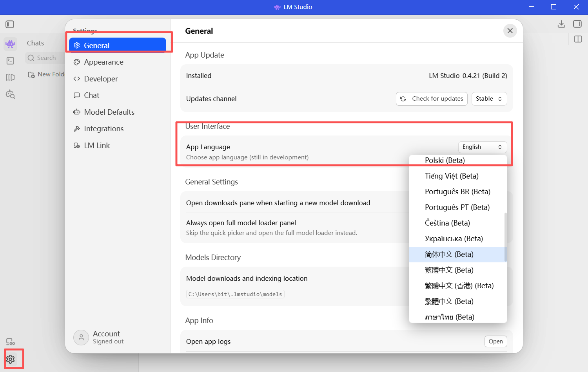Click the LM Link icon in the left rail

[11, 342]
